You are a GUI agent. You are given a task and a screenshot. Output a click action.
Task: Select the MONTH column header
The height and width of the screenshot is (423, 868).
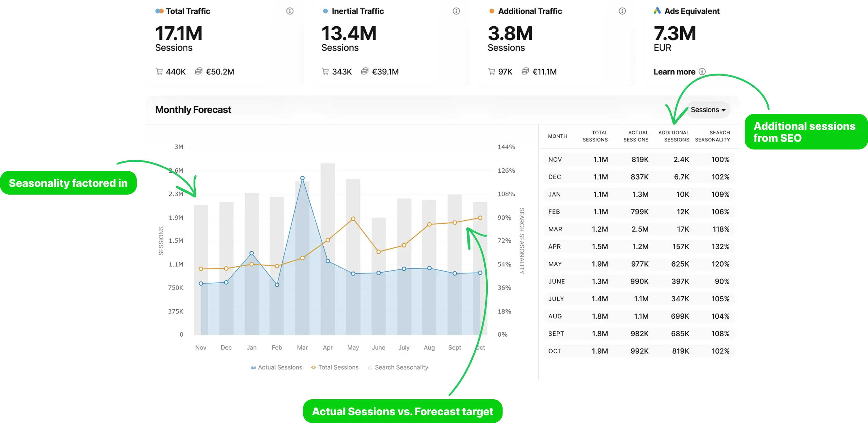(558, 136)
